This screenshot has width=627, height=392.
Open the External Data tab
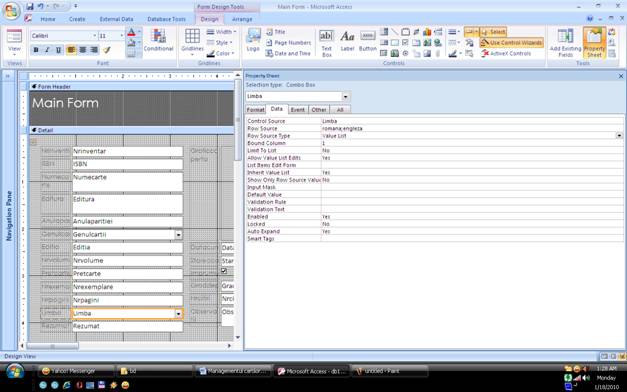(116, 19)
